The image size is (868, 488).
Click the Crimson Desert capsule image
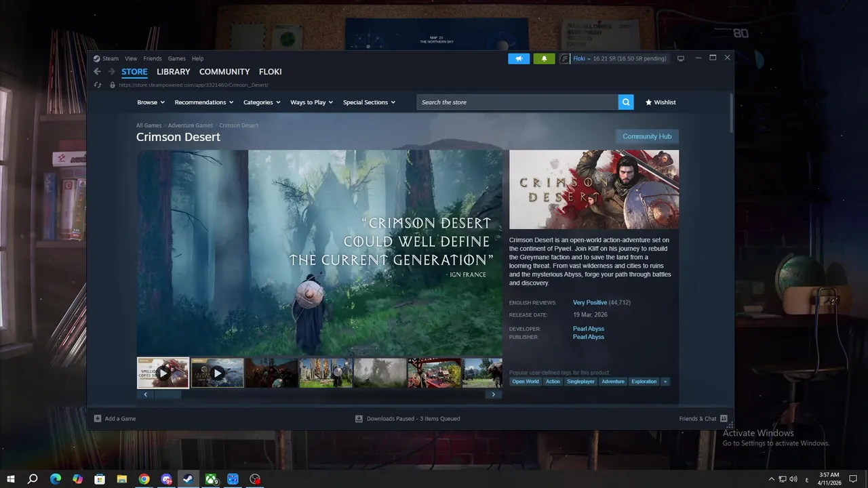594,190
